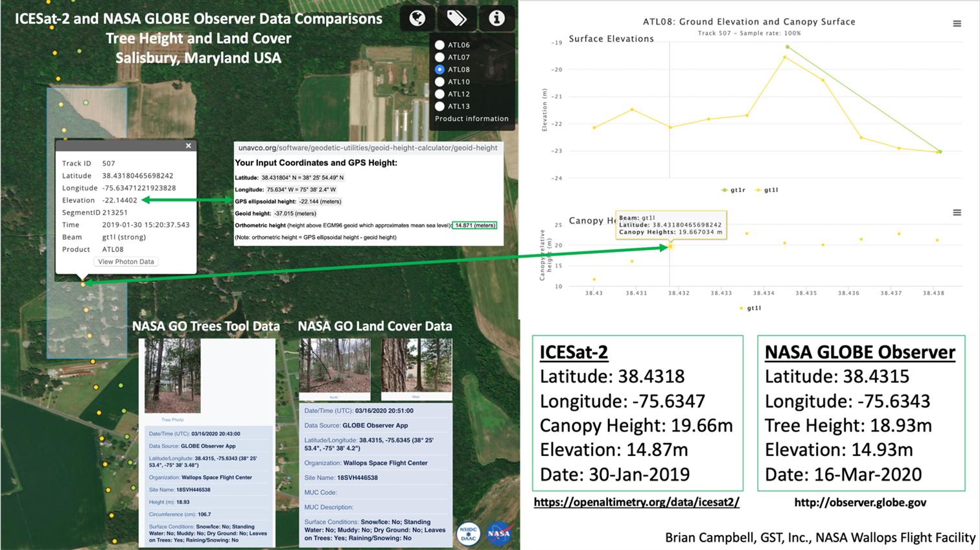Click the View Photon Data button

tap(126, 262)
